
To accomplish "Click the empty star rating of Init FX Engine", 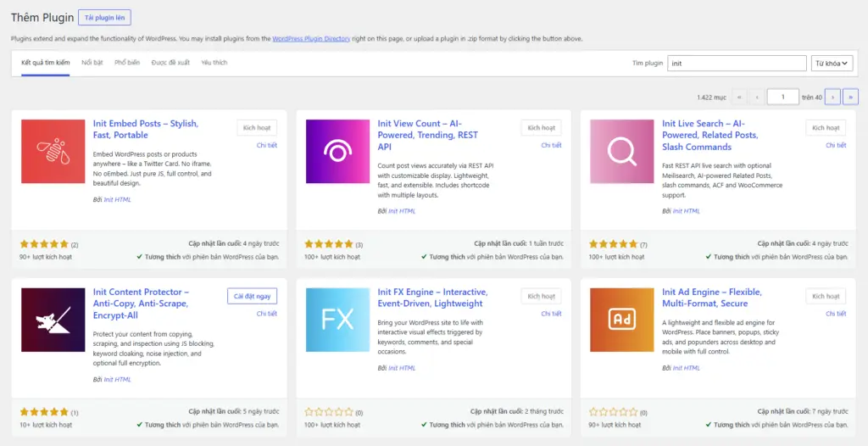I will point(329,412).
